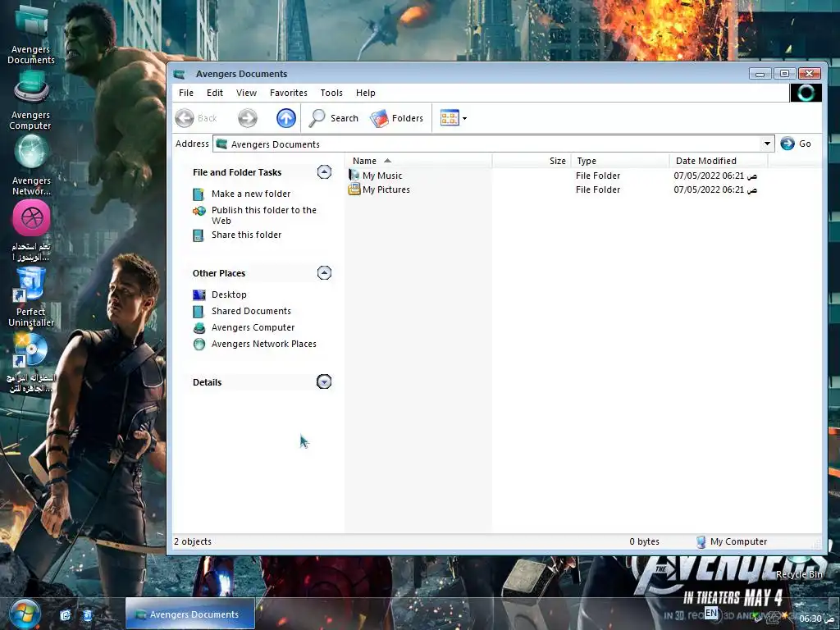Click the date cell of My Pictures
Image resolution: width=840 pixels, height=630 pixels.
tap(715, 189)
